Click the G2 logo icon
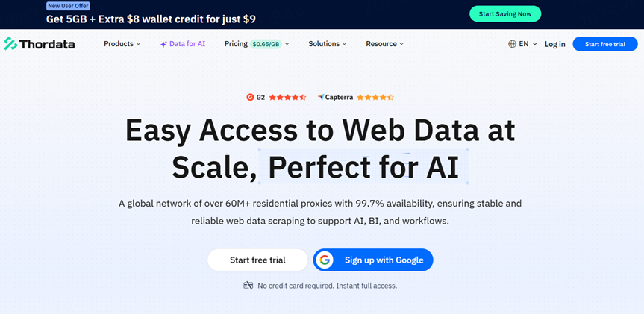644x314 pixels. pos(250,97)
